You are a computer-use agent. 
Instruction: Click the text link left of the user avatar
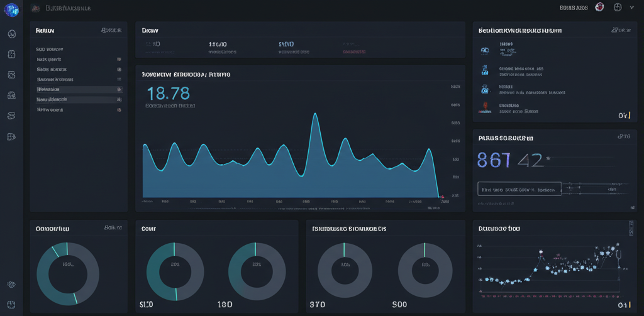tap(573, 8)
